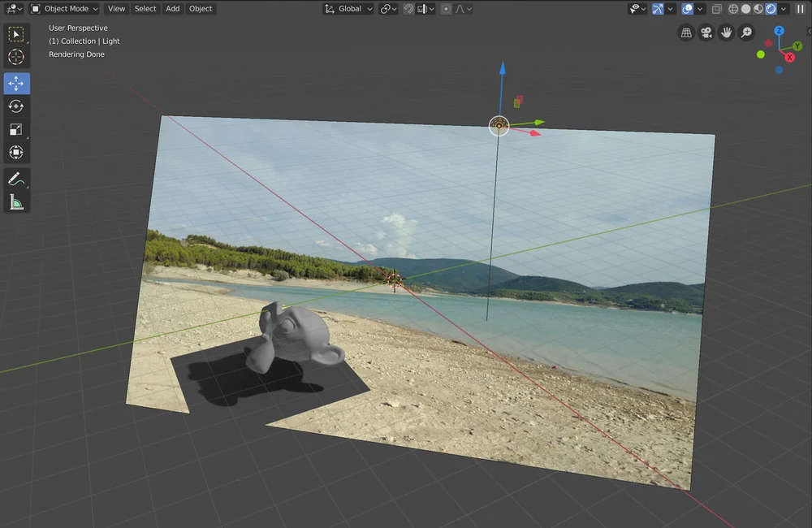Click the Z axis on the navigation gizmo

(x=779, y=31)
